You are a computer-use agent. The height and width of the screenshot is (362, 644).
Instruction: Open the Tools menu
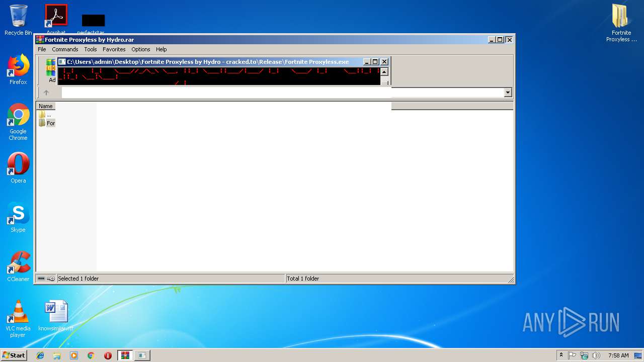tap(91, 49)
